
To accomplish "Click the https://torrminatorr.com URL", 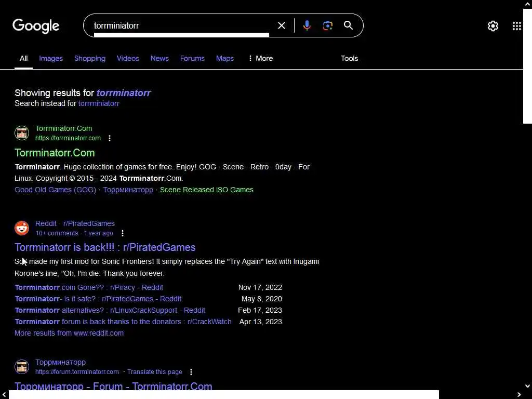I will click(x=68, y=138).
